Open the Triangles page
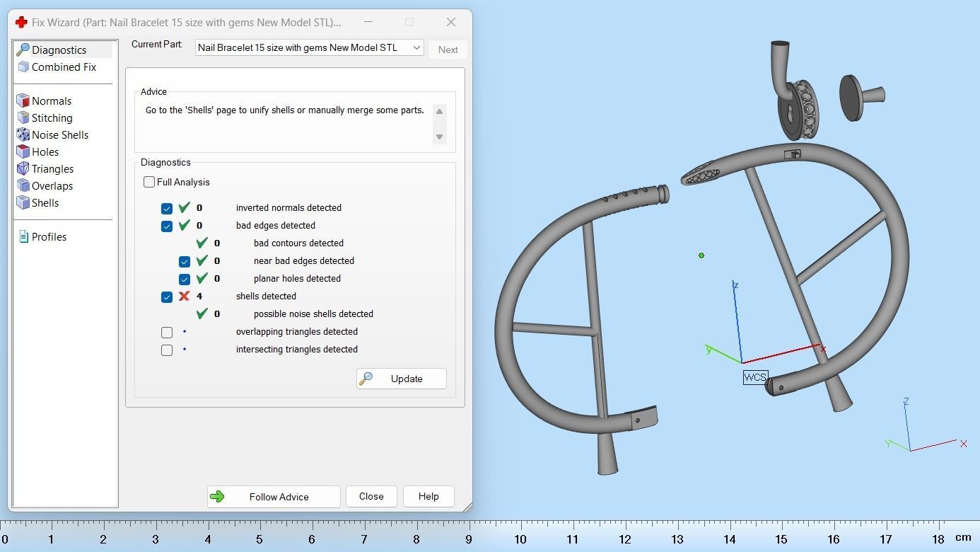The height and width of the screenshot is (552, 980). click(52, 169)
